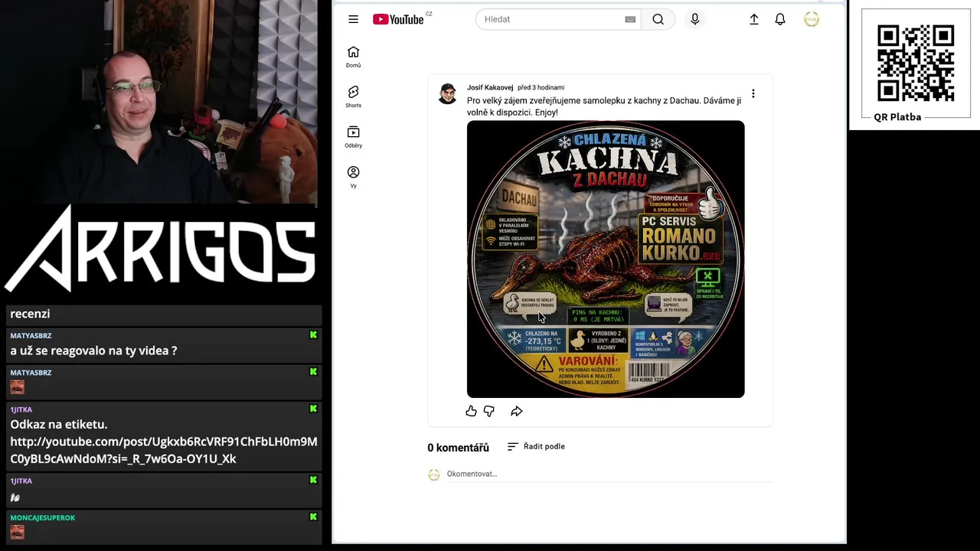Click the small avatar beside comment box
The width and height of the screenshot is (980, 551).
tap(434, 474)
